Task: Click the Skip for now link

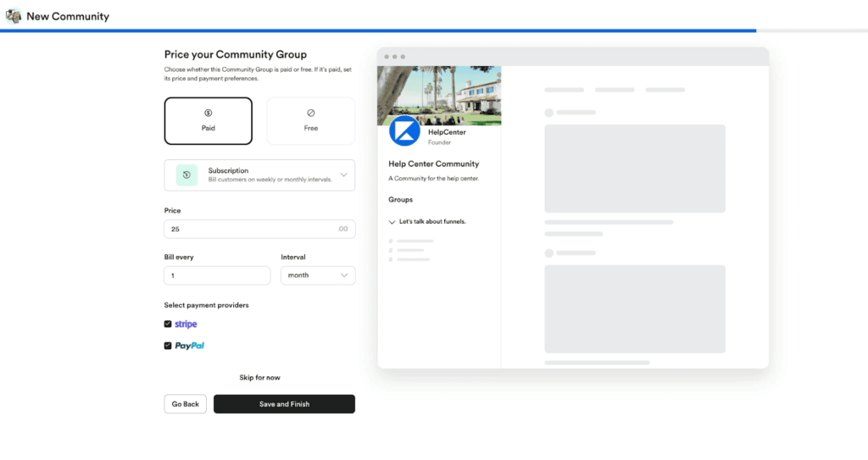Action: [259, 378]
